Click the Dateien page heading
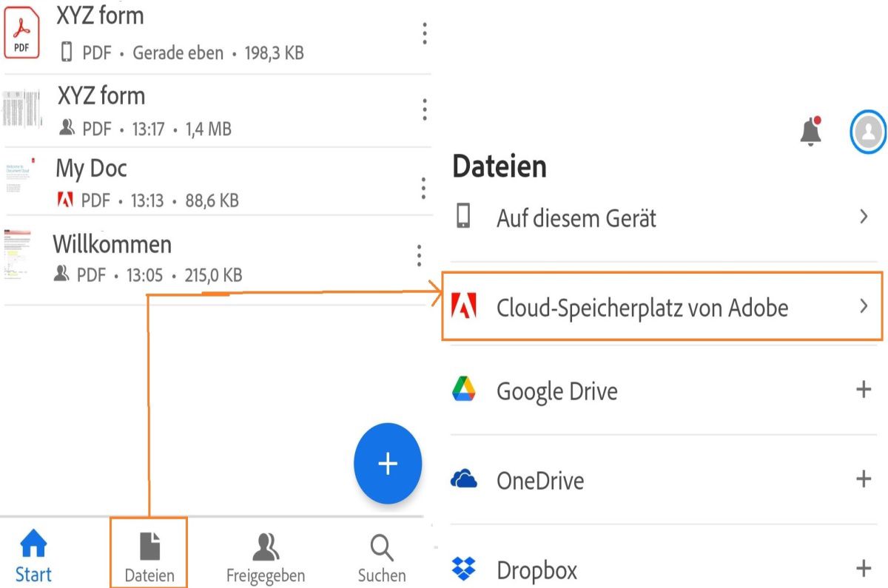The height and width of the screenshot is (588, 888). click(499, 167)
